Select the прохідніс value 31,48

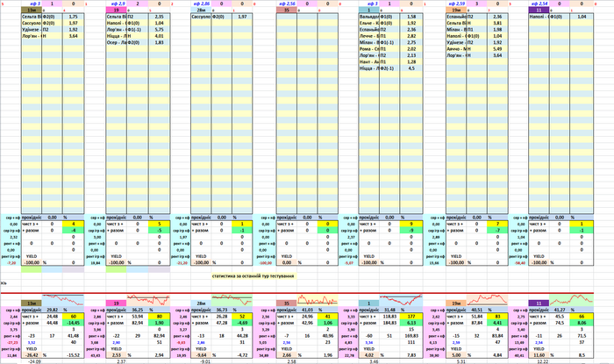[x=389, y=310]
